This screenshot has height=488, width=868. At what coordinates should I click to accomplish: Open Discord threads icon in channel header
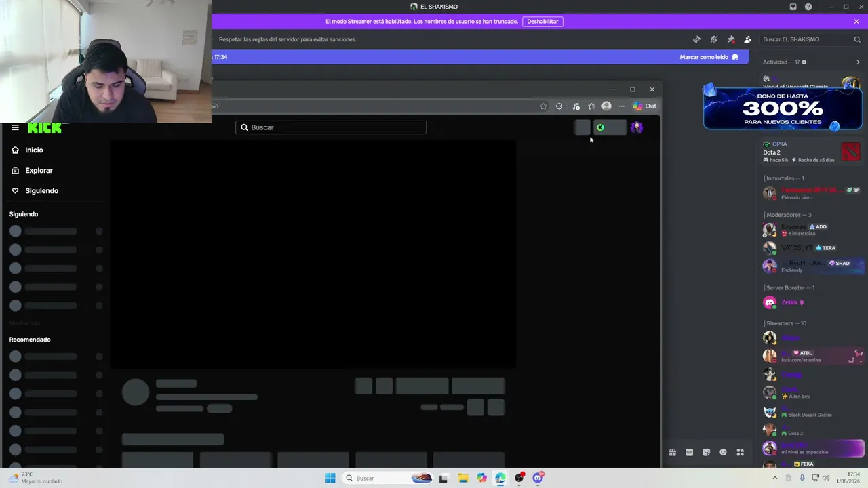tap(696, 39)
